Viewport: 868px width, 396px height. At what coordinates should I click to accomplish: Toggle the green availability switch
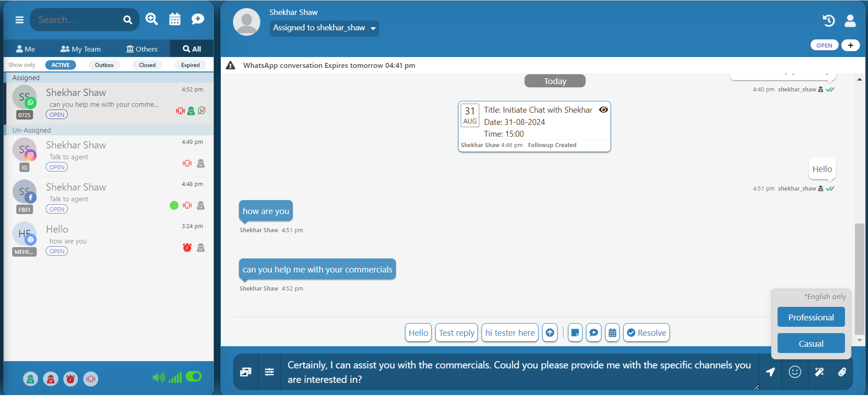pos(194,377)
